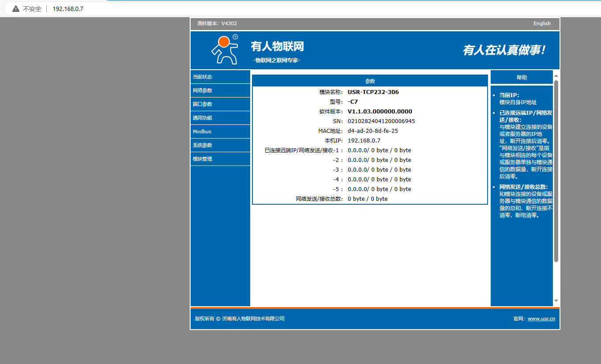
Task: Click software version V1.1.03.000000.0000
Action: [380, 112]
